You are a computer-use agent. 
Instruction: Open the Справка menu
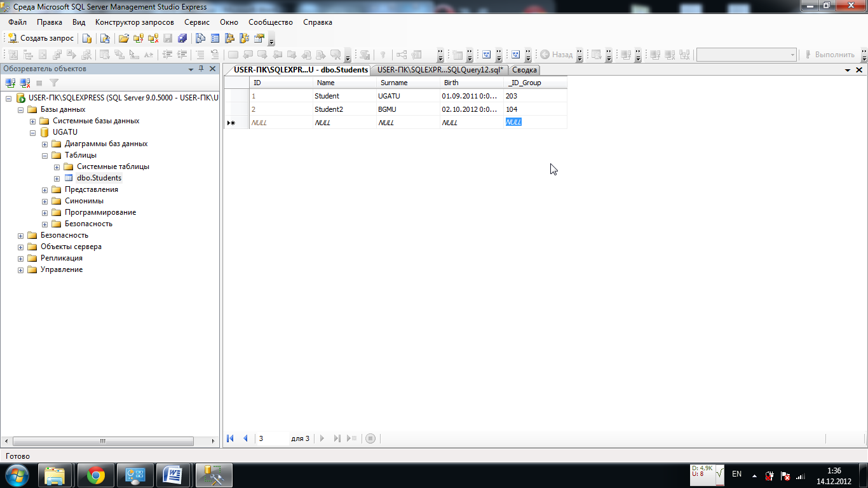click(318, 22)
